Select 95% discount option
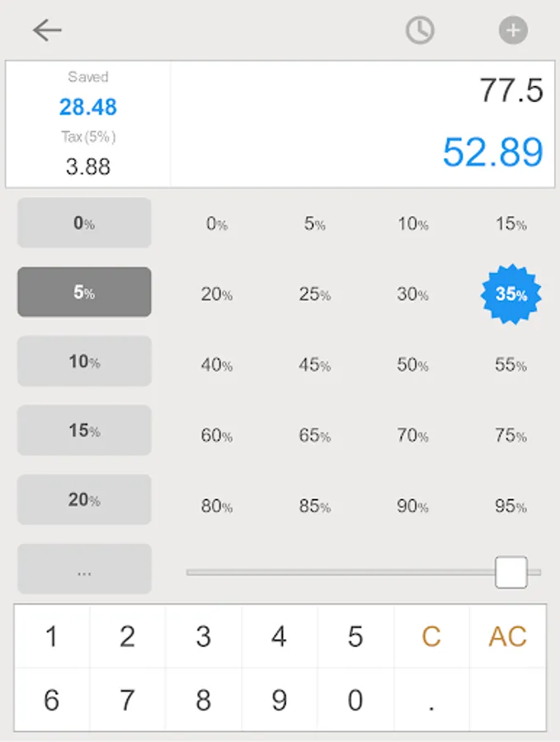 (511, 506)
